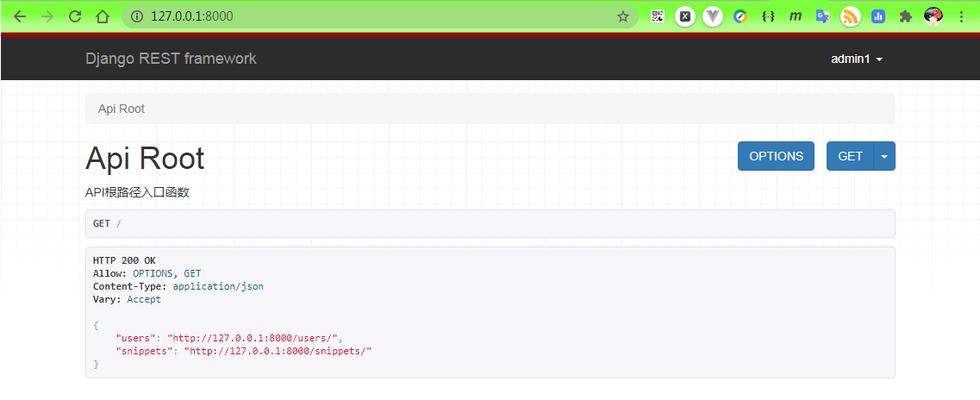View site information icon in address bar
The width and height of the screenshot is (980, 400).
pyautogui.click(x=137, y=17)
